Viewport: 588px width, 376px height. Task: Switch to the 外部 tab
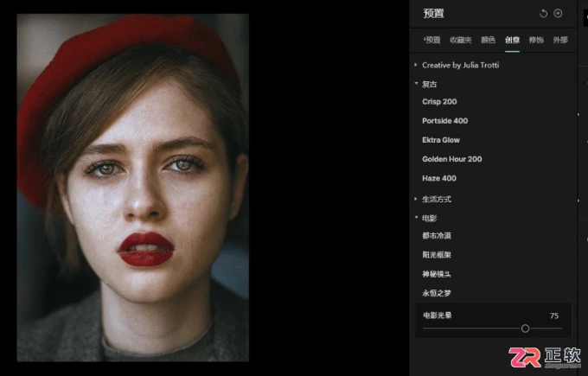560,40
